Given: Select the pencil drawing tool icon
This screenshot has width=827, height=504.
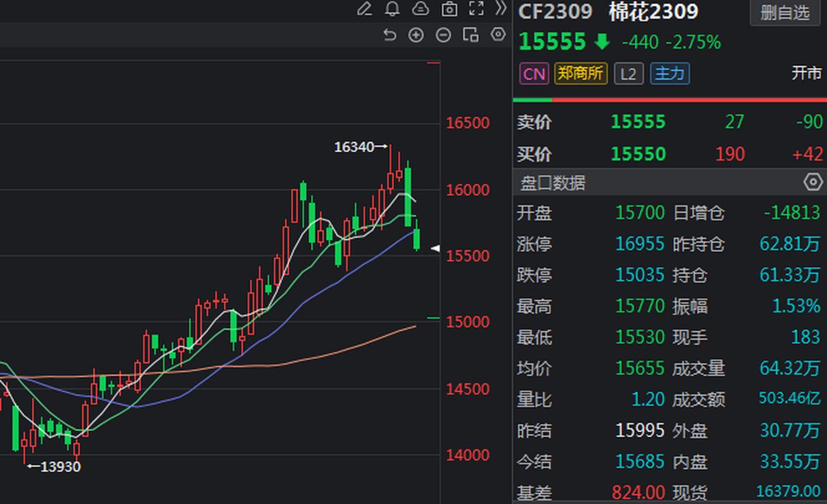Looking at the screenshot, I should click(364, 9).
